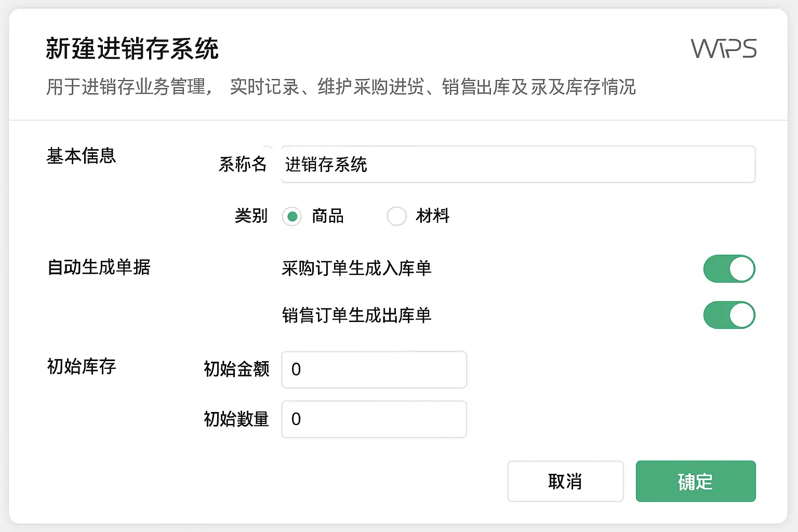Click the 初始金额 field label
The image size is (798, 532).
pyautogui.click(x=236, y=369)
